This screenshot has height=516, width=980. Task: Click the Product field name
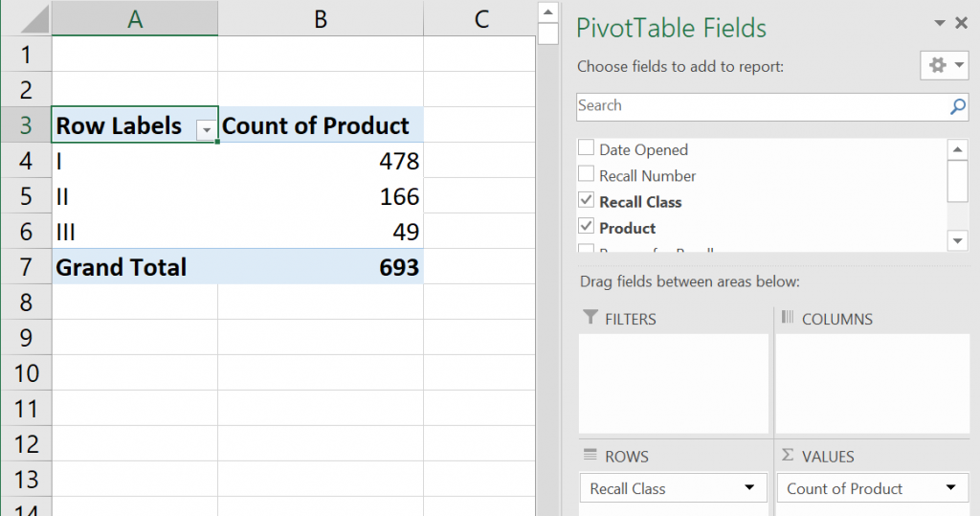[627, 228]
